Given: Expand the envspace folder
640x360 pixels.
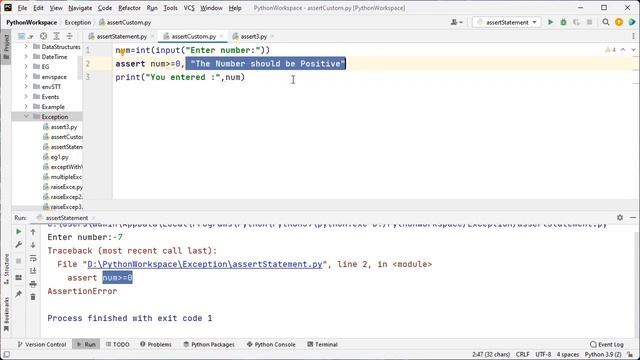Looking at the screenshot, I should (x=26, y=77).
